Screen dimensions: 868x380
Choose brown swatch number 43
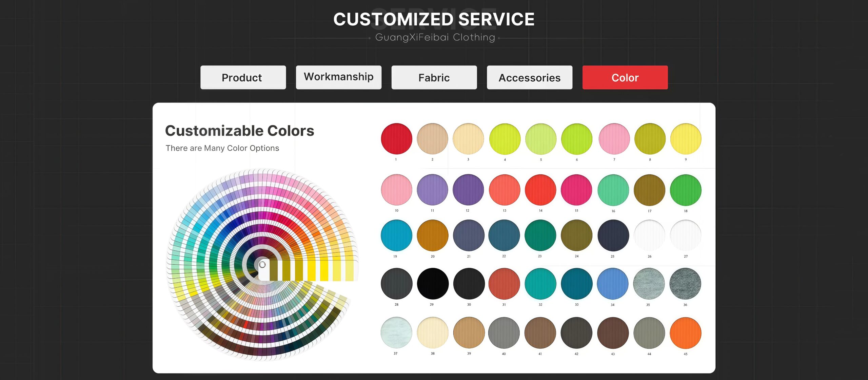[x=613, y=333]
